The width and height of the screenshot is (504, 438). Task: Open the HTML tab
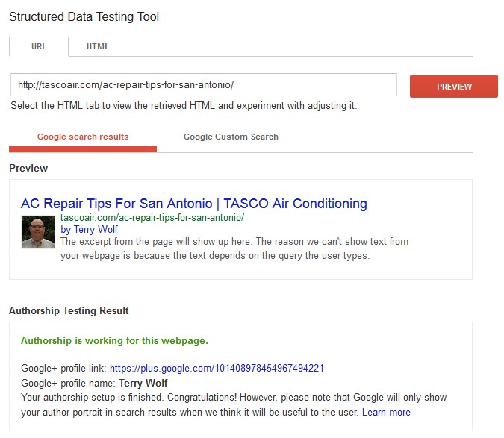tap(98, 46)
